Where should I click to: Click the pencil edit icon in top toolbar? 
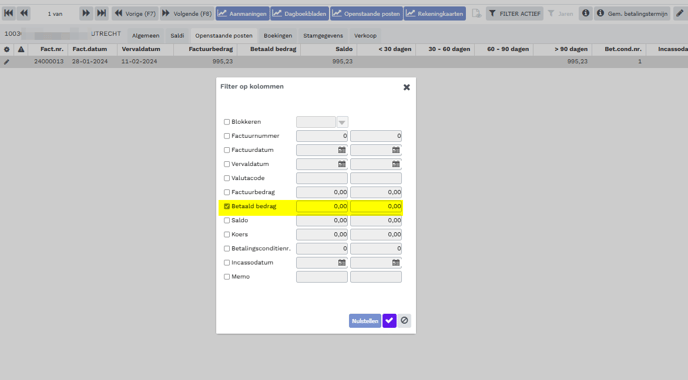679,13
